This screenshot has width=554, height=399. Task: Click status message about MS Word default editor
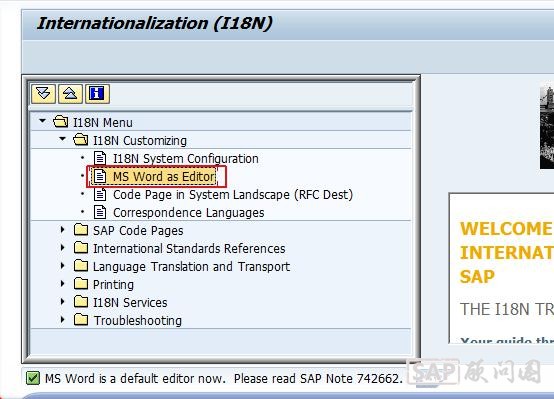coord(224,379)
